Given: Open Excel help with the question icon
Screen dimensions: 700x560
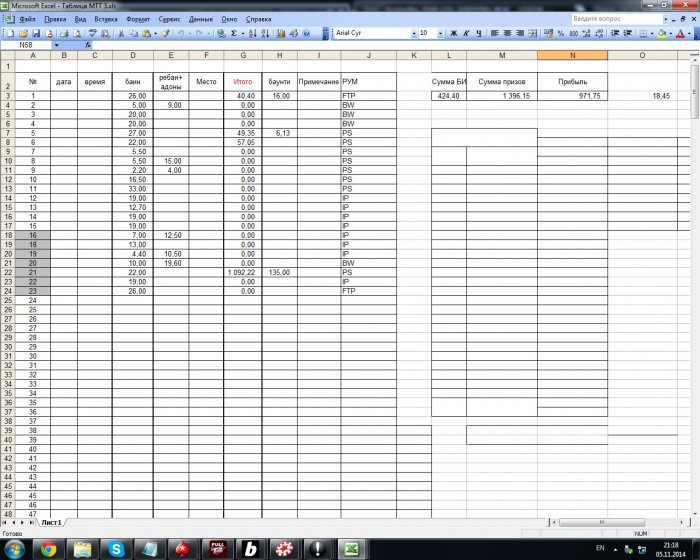Looking at the screenshot, I should (x=306, y=33).
